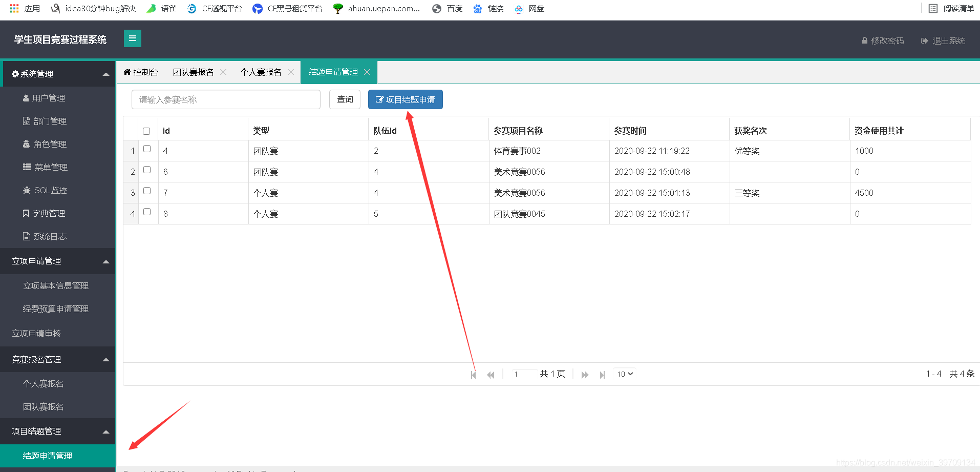Viewport: 980px width, 472px height.
Task: Open the 网盘 bookmark
Action: pos(529,9)
